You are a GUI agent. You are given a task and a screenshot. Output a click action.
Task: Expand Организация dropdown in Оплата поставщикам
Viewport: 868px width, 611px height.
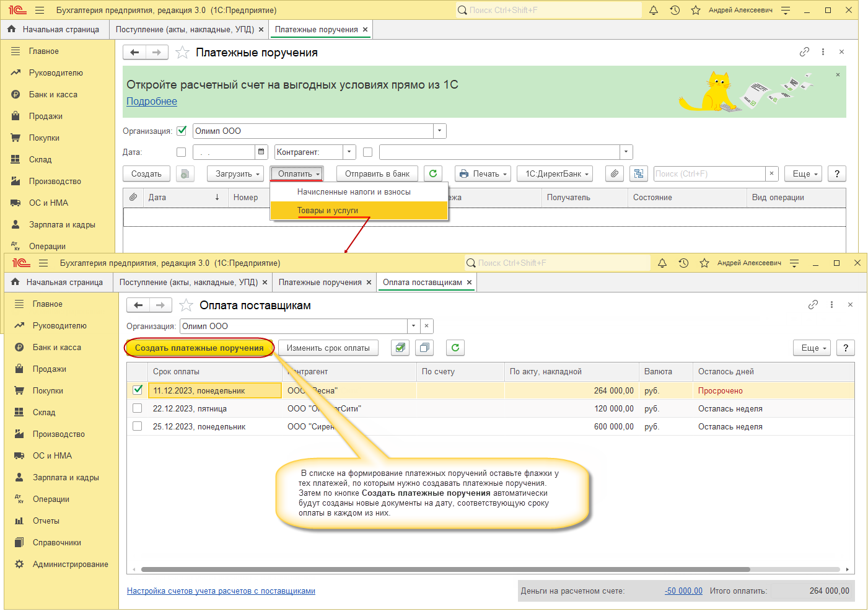click(414, 326)
